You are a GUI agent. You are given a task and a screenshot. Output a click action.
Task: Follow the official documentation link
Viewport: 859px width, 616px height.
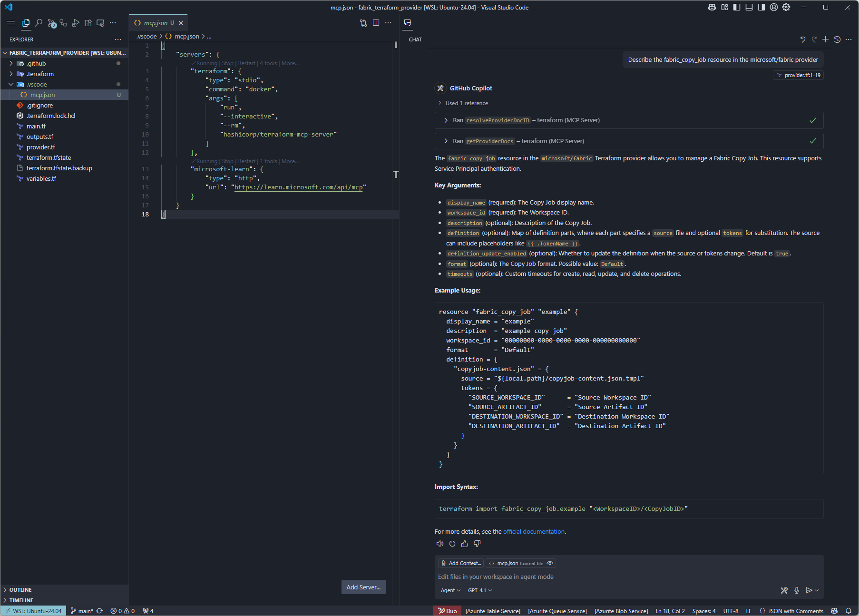534,531
